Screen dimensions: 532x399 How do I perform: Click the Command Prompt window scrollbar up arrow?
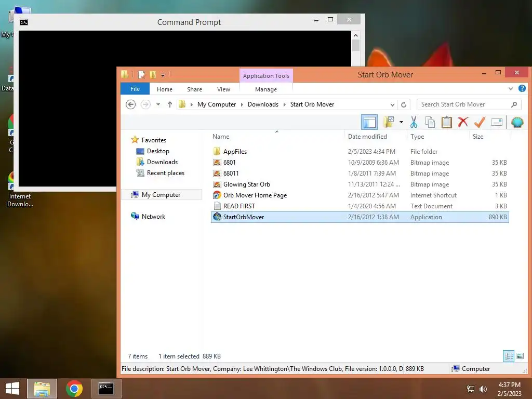pyautogui.click(x=355, y=35)
